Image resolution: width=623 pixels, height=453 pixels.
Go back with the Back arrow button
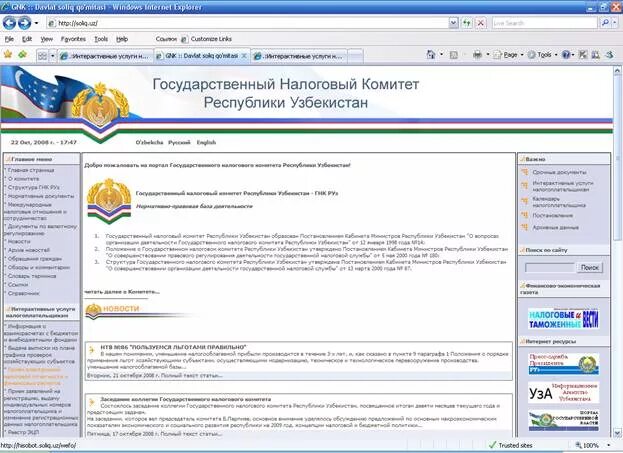coord(10,23)
